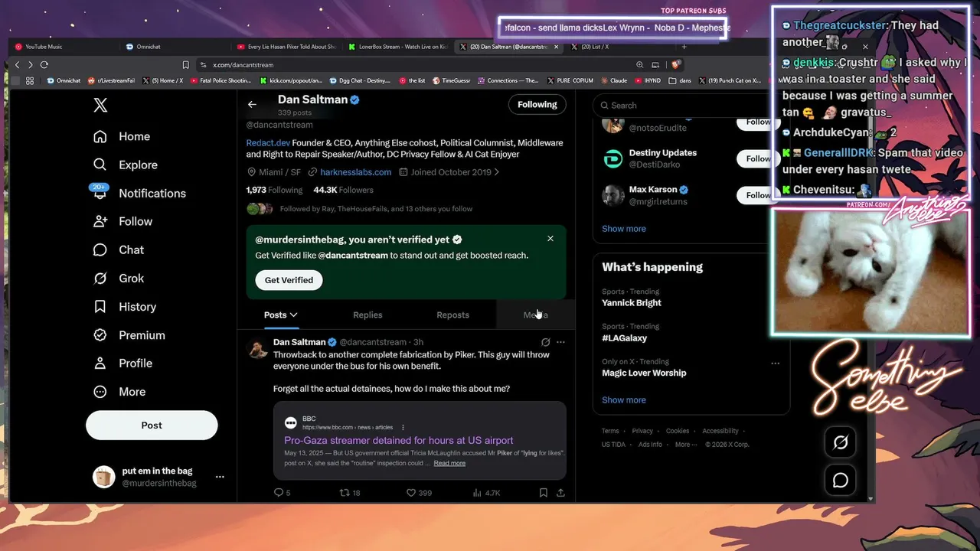Viewport: 980px width, 551px height.
Task: Like the post with 399 likes
Action: tap(411, 493)
